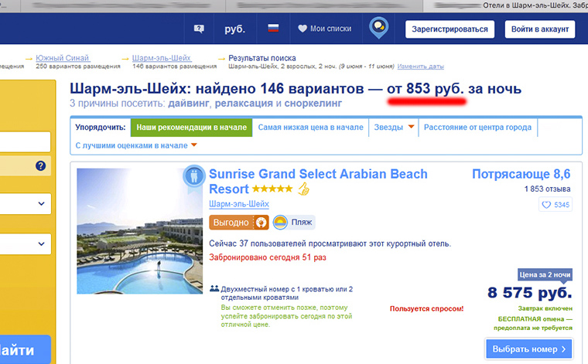Open the second sidebar chevron dropdown
The width and height of the screenshot is (588, 364).
[41, 243]
